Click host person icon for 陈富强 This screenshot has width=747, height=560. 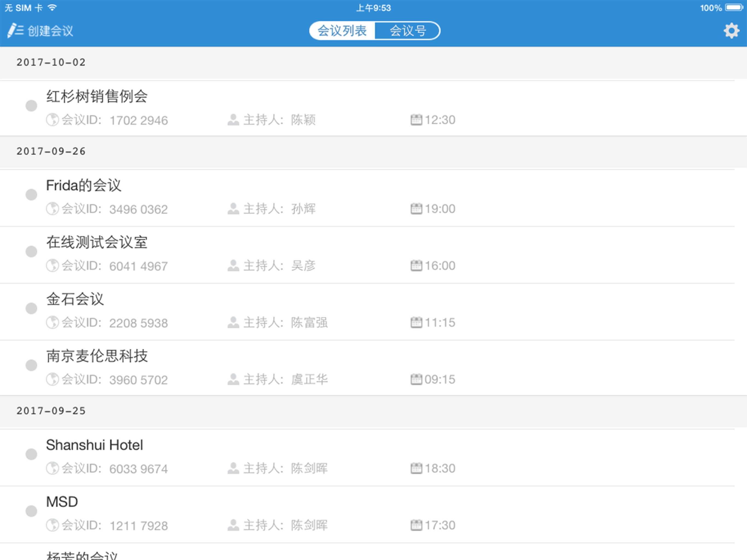(x=233, y=322)
